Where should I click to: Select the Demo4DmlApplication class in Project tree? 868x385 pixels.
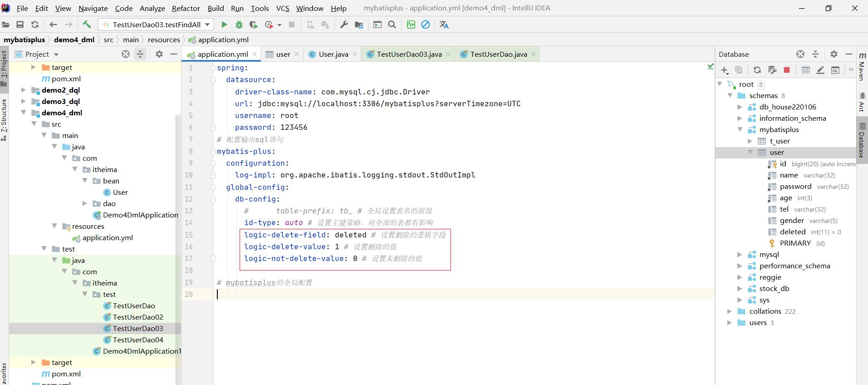pyautogui.click(x=140, y=215)
